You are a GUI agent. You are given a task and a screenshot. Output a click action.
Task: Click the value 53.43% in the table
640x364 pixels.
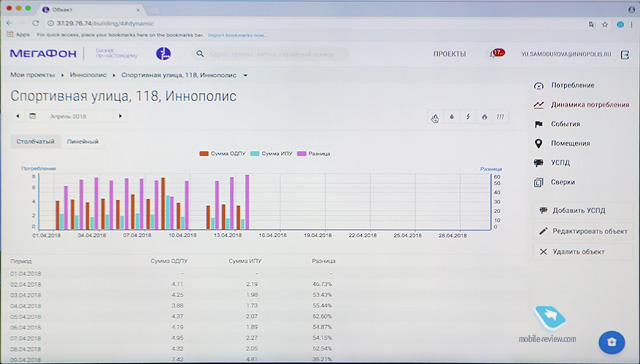tap(322, 295)
